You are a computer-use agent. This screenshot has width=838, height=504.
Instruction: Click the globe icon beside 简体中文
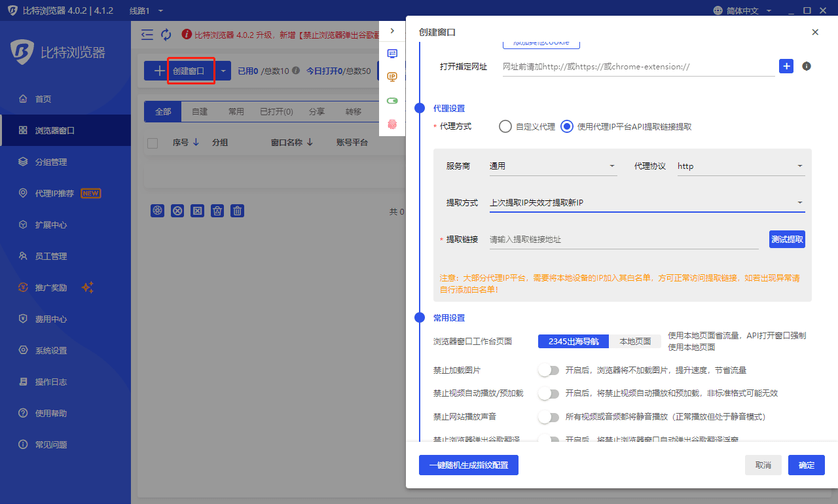(718, 10)
